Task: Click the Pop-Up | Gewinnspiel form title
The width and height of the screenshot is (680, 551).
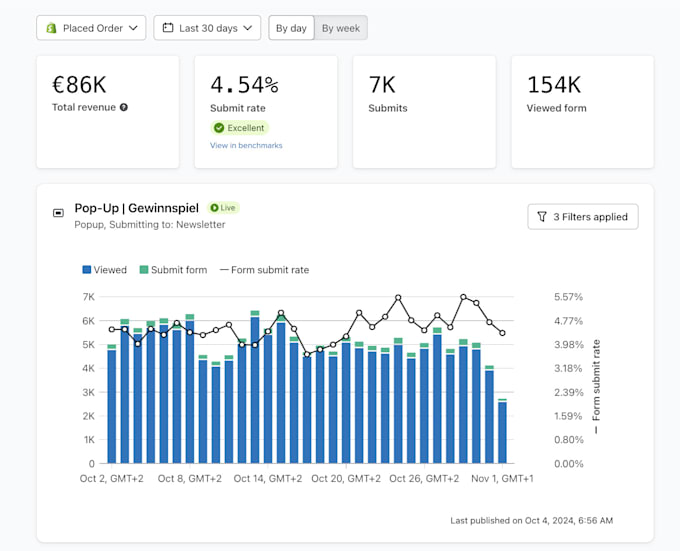Action: 137,208
